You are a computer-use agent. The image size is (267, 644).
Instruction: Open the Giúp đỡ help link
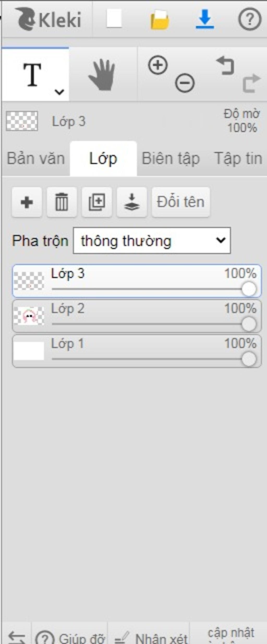click(x=70, y=638)
